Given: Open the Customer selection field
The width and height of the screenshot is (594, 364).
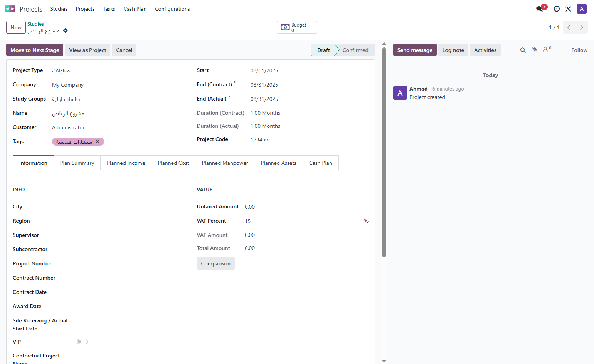Looking at the screenshot, I should (118, 127).
